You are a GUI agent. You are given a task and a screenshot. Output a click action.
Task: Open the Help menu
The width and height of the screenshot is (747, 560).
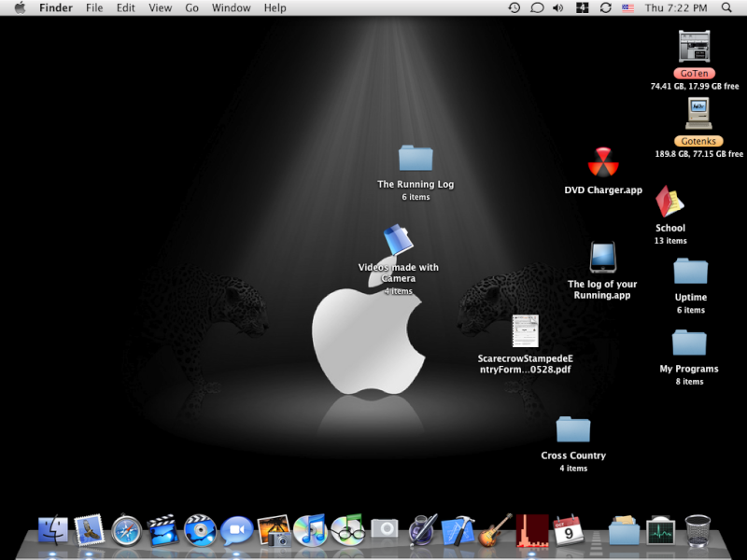[x=275, y=7]
